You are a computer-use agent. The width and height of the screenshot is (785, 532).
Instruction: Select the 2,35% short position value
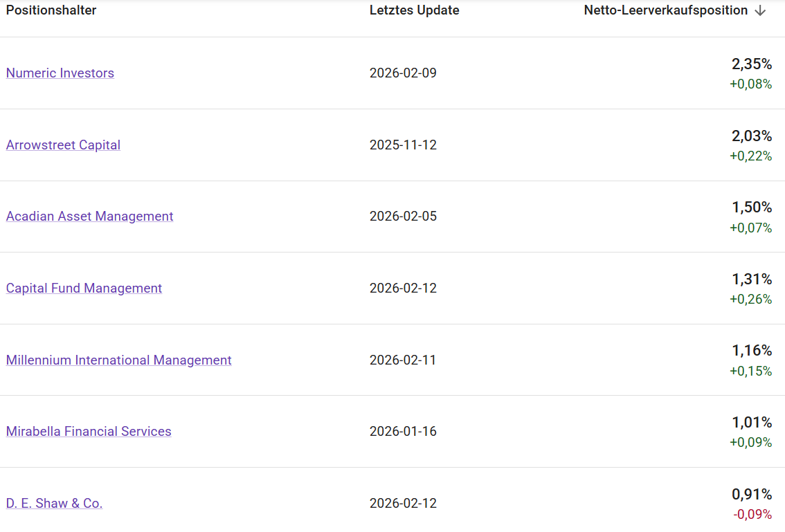pos(751,64)
